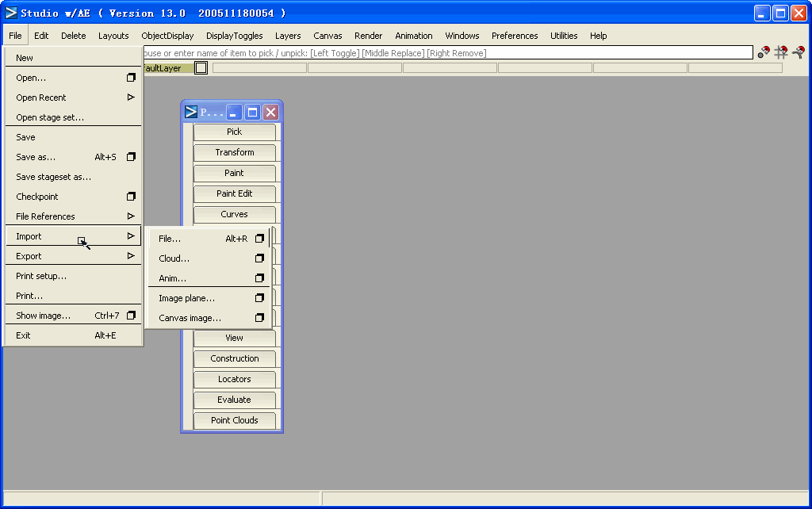Screen dimensions: 812x509
Task: Open the ObjectDisplay menu
Action: (168, 36)
